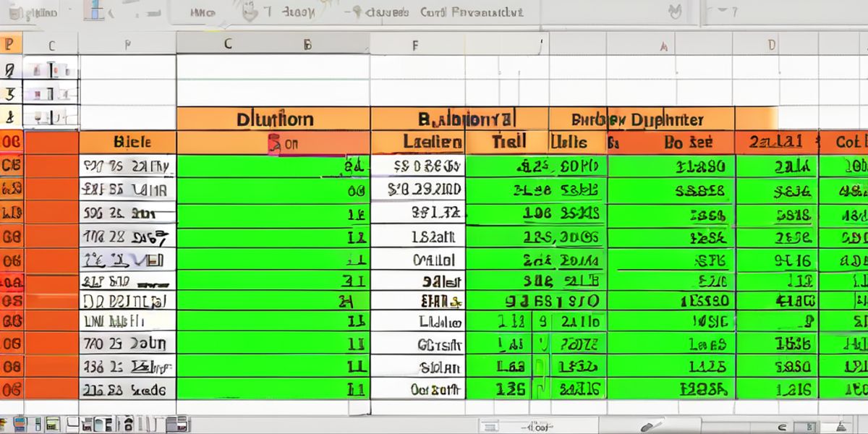Click the "Dlurthom" header cell
Viewport: 868px width, 434px height.
[273, 119]
